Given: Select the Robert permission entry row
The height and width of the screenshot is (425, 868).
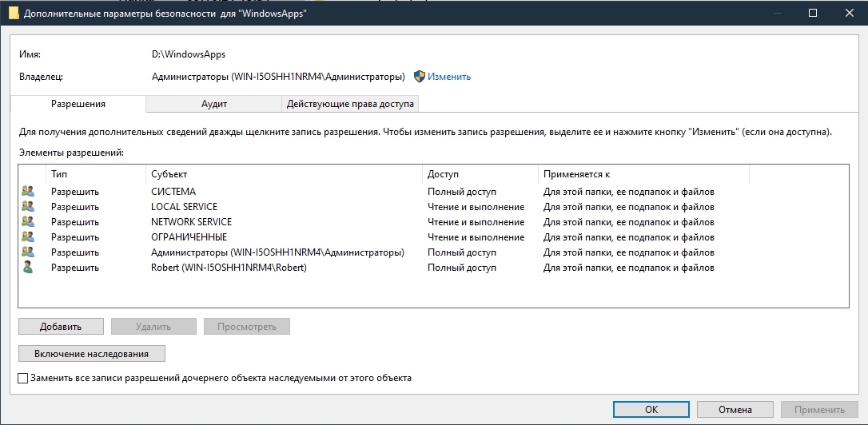Looking at the screenshot, I should coord(229,268).
